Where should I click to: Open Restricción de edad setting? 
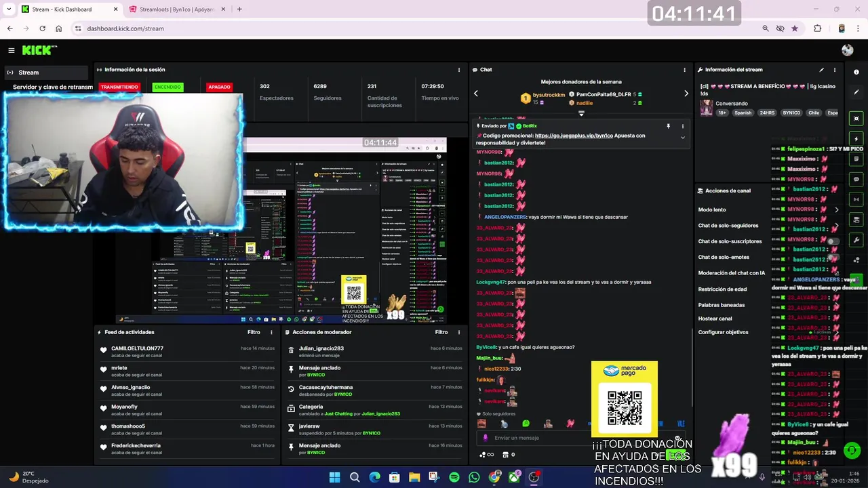[723, 289]
